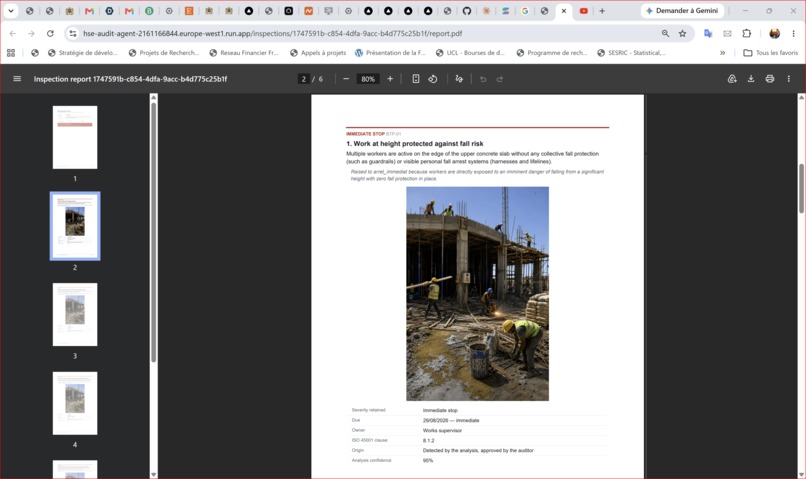View site information icon in address bar
The image size is (806, 479).
point(73,33)
